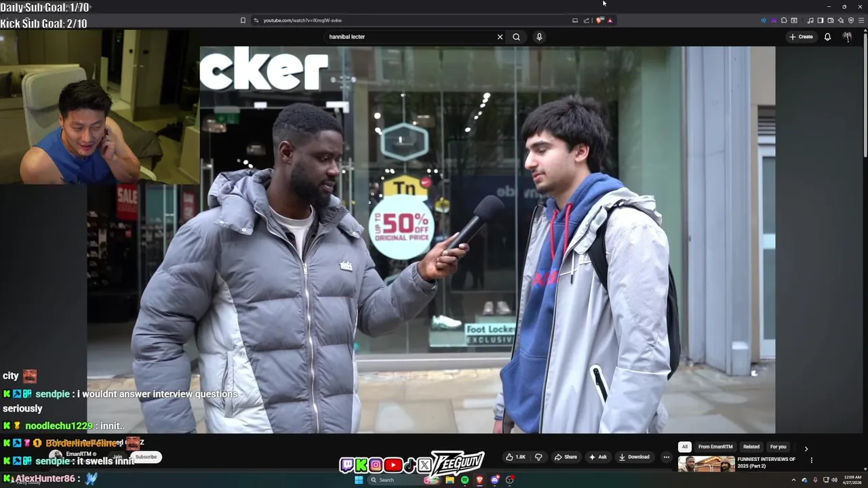This screenshot has height=488, width=868.
Task: Click the TikTok logo overlay icon
Action: pos(410,466)
